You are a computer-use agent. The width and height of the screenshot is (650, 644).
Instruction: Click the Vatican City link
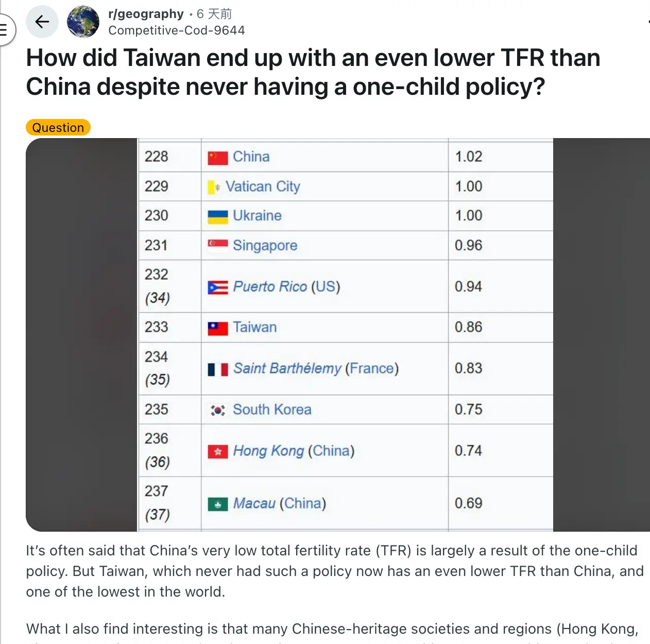263,187
